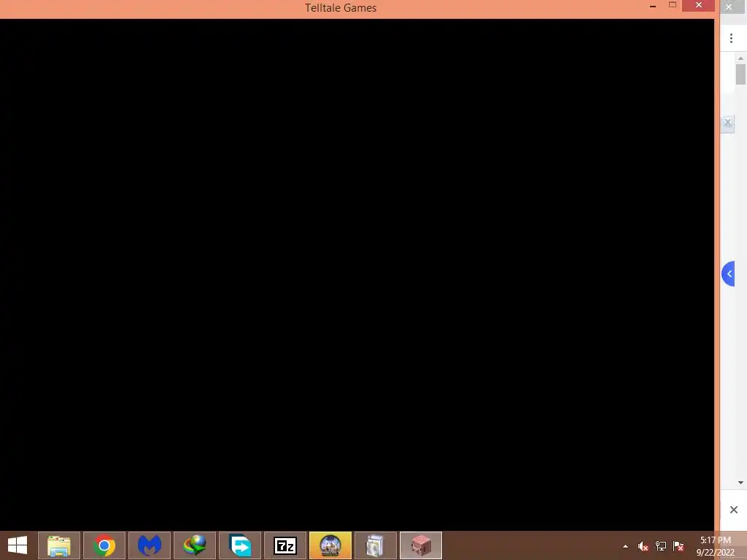Show hidden system tray icons
The width and height of the screenshot is (747, 560).
(625, 546)
